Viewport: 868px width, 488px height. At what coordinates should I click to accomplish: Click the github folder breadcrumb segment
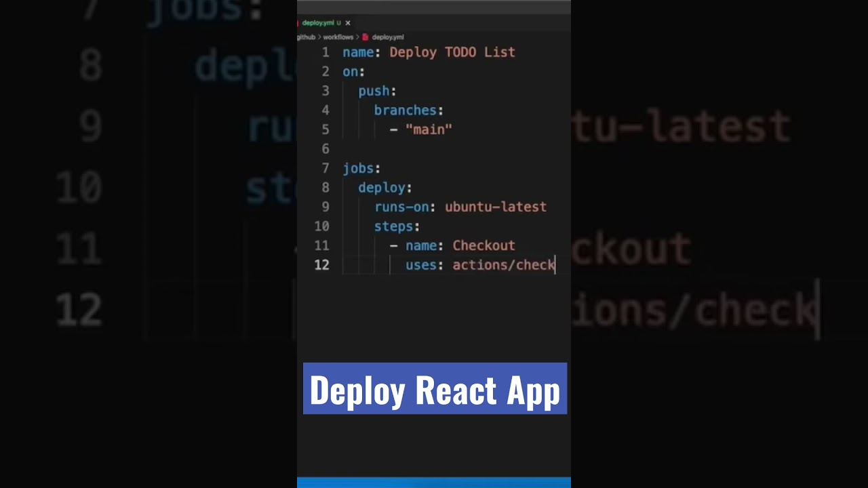[307, 37]
